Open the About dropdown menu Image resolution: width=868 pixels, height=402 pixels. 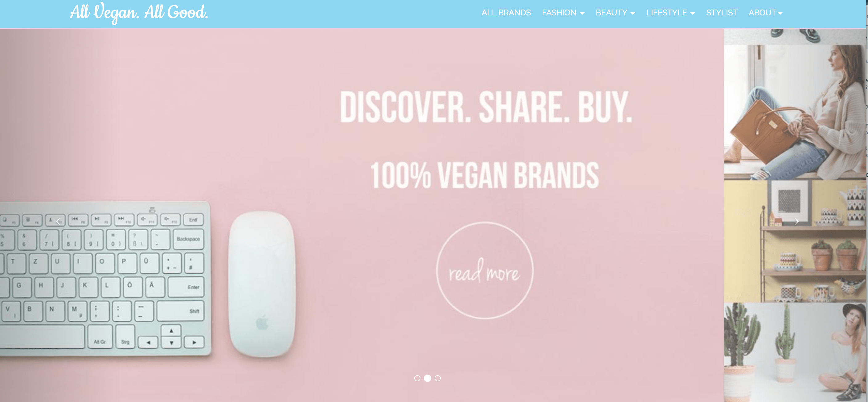[765, 13]
